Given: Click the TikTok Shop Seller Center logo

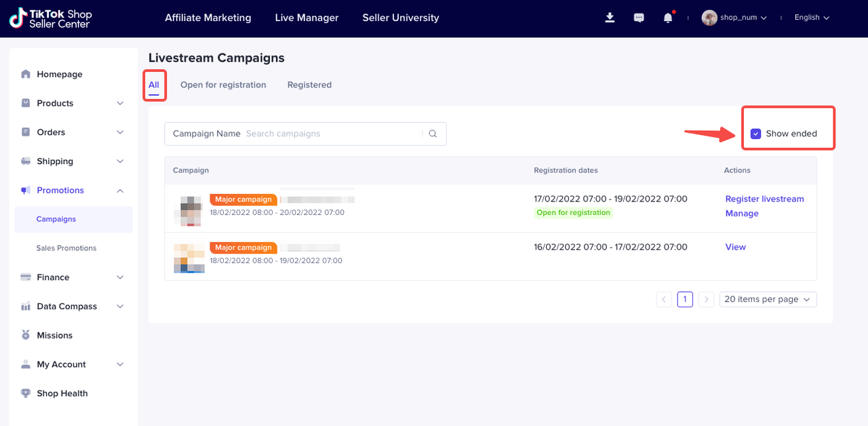Looking at the screenshot, I should point(51,18).
